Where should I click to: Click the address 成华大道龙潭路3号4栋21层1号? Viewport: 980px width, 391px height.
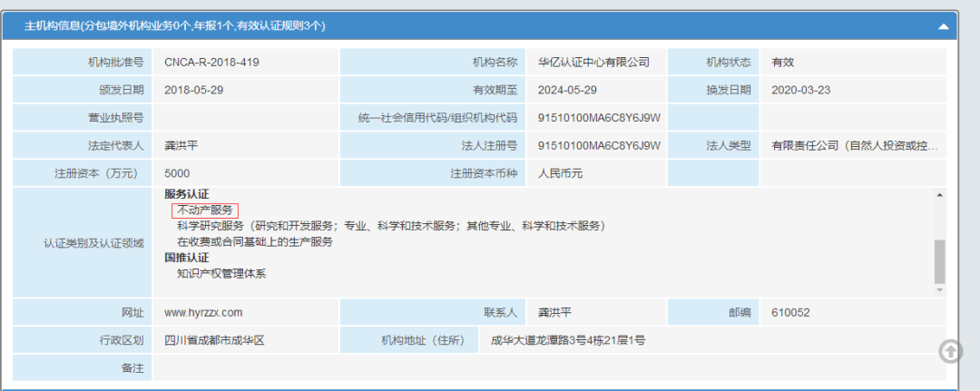(x=567, y=341)
